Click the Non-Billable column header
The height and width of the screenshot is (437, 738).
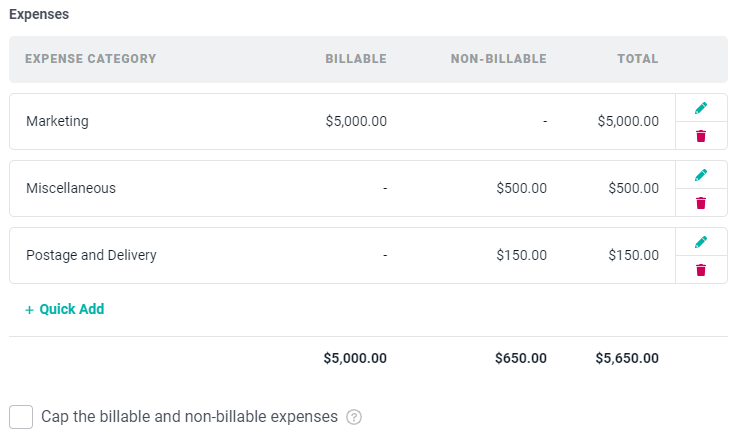498,58
